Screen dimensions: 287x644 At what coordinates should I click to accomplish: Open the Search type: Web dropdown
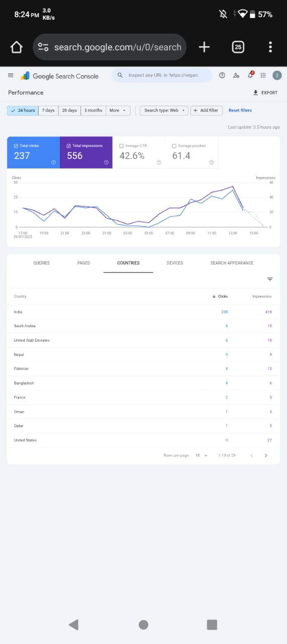pos(164,110)
